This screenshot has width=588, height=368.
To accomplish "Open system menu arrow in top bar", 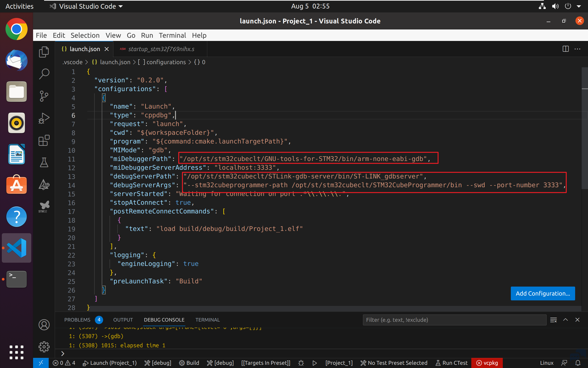I will coord(579,6).
